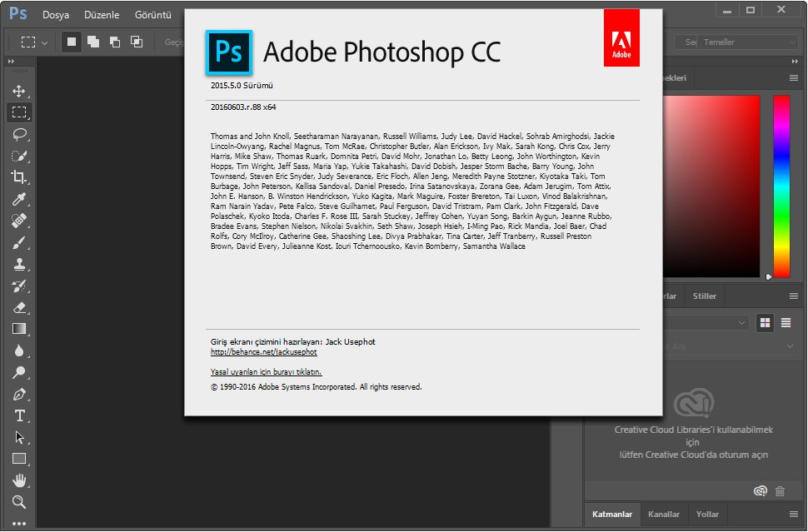Select the Brush tool
This screenshot has width=808, height=532.
[19, 242]
